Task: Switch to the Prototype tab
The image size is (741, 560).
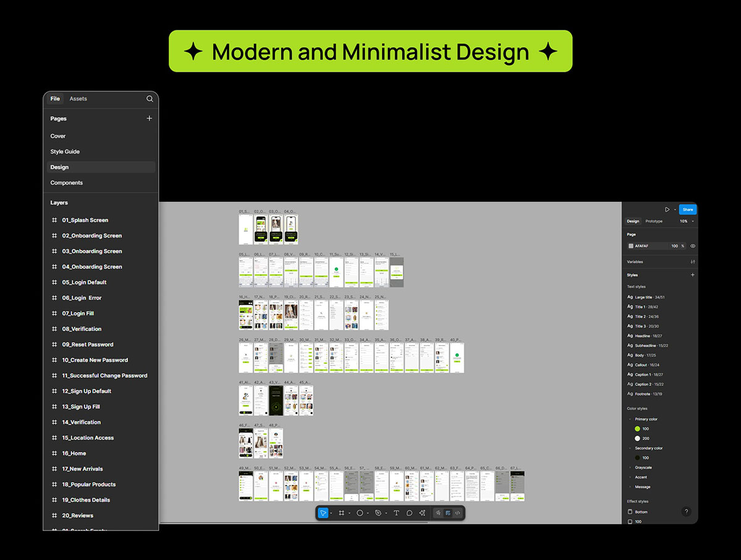Action: point(654,221)
